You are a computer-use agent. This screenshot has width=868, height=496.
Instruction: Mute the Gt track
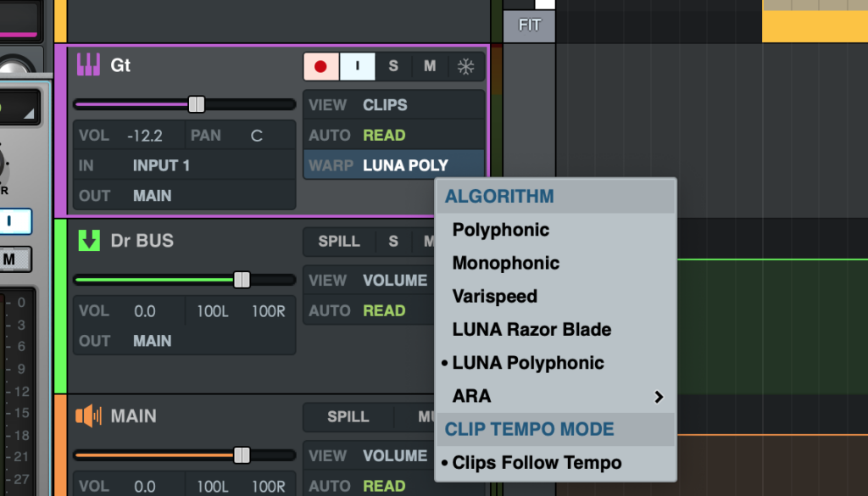click(x=430, y=66)
